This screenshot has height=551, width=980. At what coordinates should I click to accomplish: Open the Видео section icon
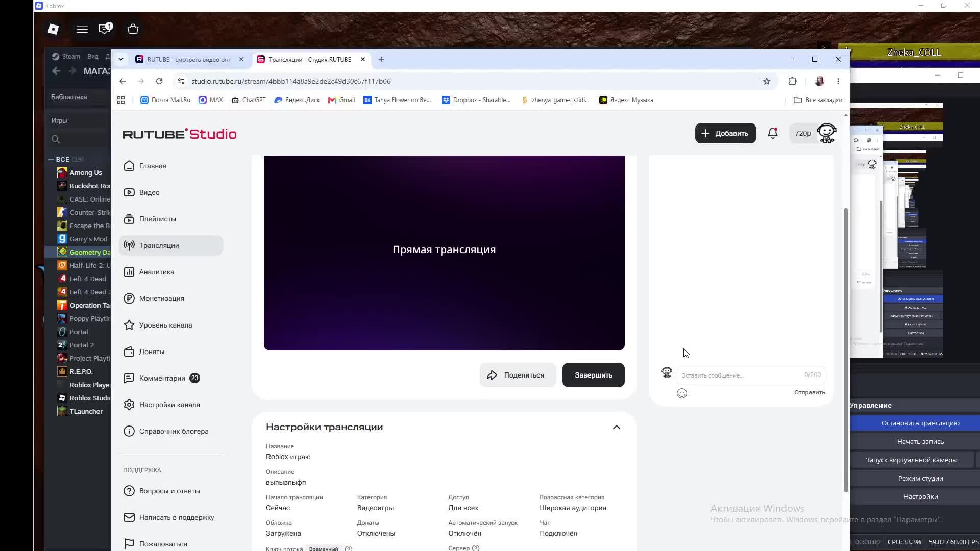coord(129,192)
